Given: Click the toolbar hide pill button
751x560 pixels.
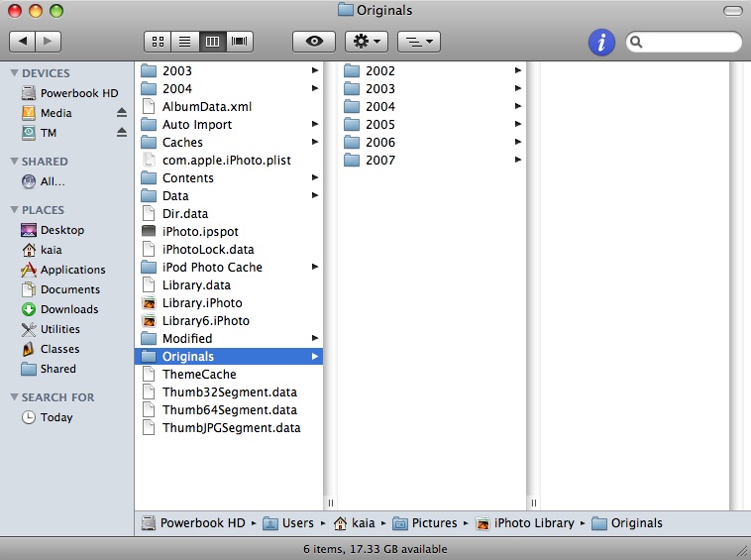Looking at the screenshot, I should pyautogui.click(x=732, y=11).
